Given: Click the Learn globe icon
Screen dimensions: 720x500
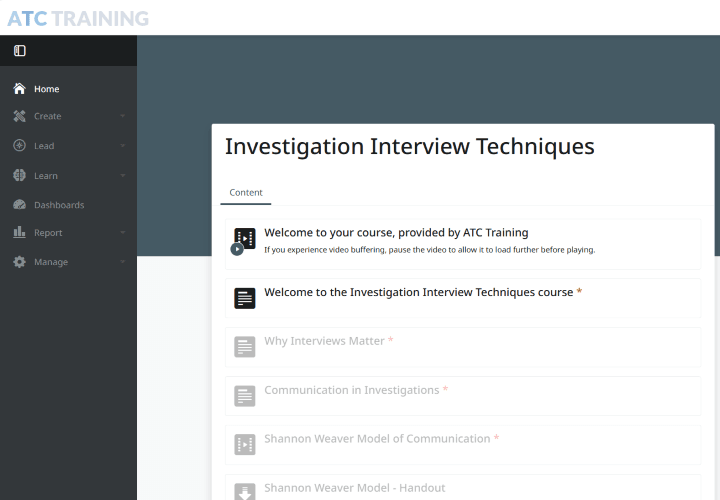Looking at the screenshot, I should tap(20, 176).
